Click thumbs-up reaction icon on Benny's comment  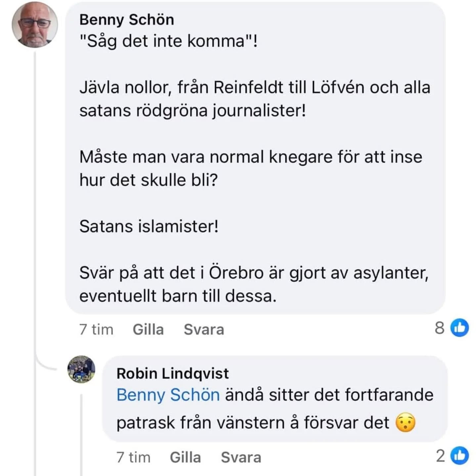460,328
